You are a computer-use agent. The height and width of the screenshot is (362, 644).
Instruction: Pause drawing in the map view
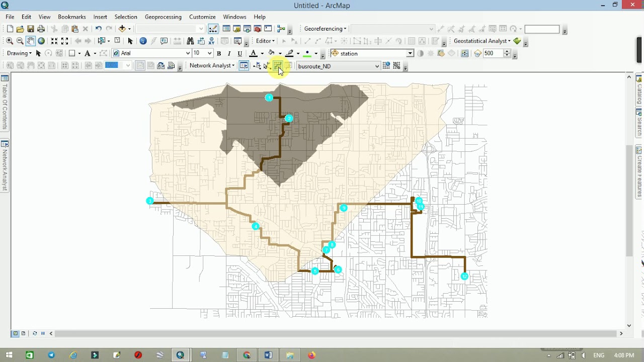[x=43, y=333]
